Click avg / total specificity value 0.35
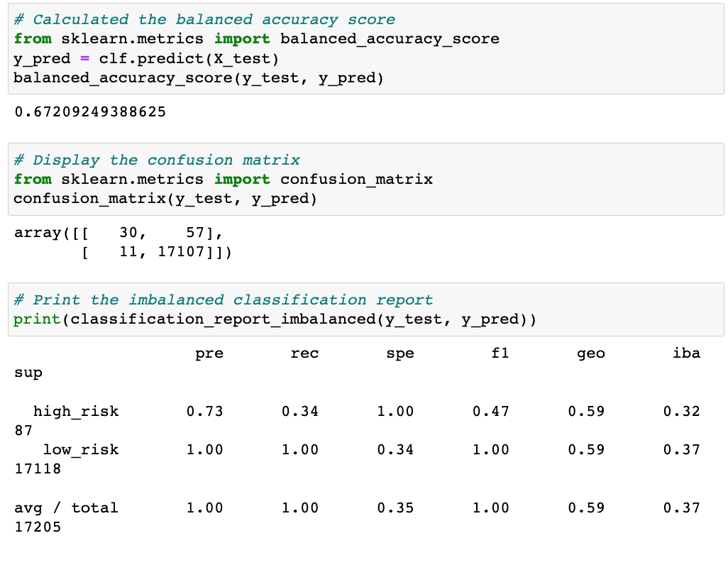The width and height of the screenshot is (728, 565). (395, 508)
